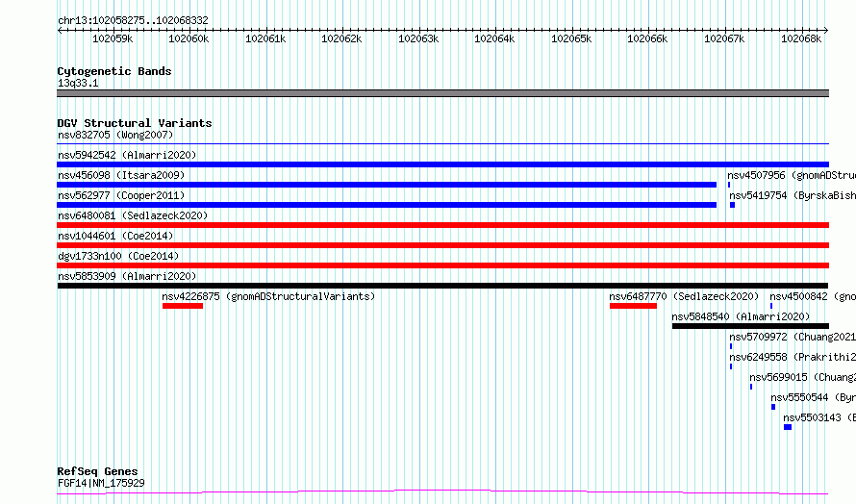Viewport: 856px width, 504px height.
Task: Click the nsv4507956 variant label
Action: (x=792, y=175)
